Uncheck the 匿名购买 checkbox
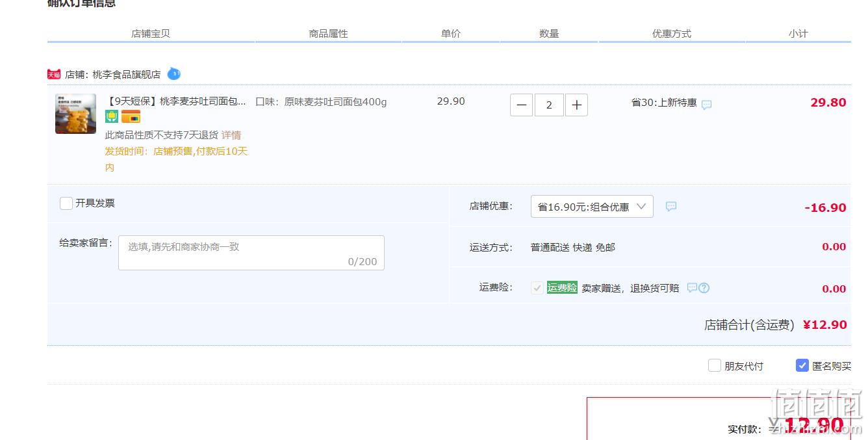This screenshot has height=440, width=868. tap(802, 365)
